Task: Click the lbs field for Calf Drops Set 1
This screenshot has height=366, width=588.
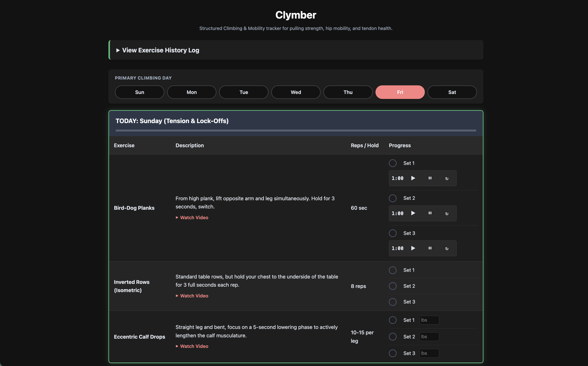Action: click(429, 320)
